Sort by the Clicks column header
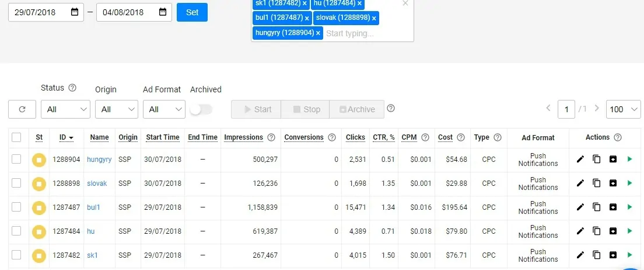 click(x=355, y=137)
